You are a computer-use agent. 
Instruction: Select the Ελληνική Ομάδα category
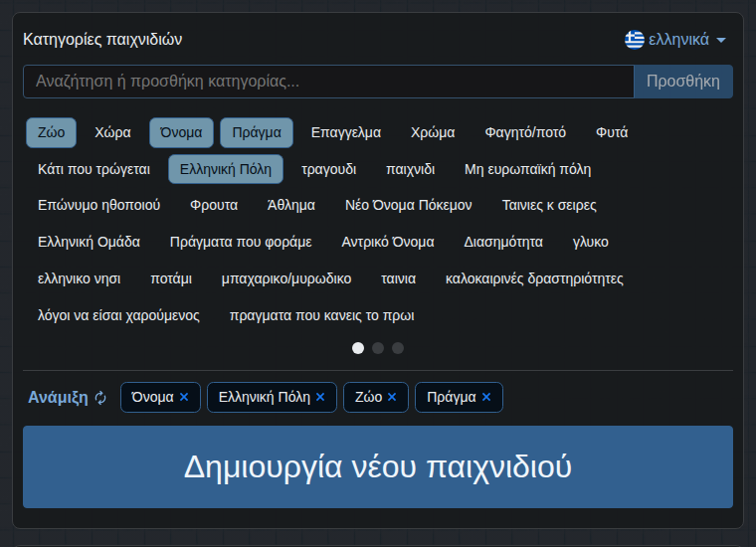pos(90,242)
